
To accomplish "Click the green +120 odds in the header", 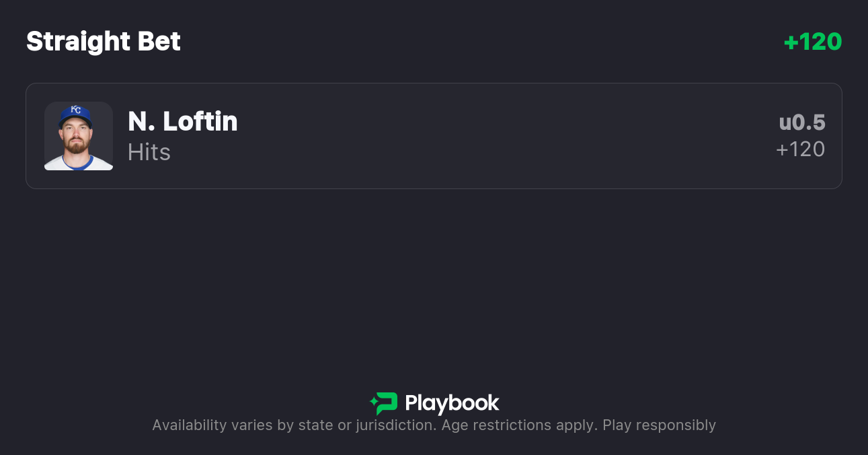I will [812, 42].
